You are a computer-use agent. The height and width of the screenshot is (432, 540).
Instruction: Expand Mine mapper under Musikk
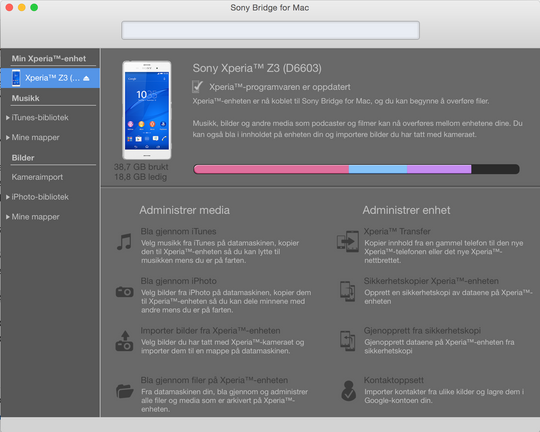(x=8, y=137)
